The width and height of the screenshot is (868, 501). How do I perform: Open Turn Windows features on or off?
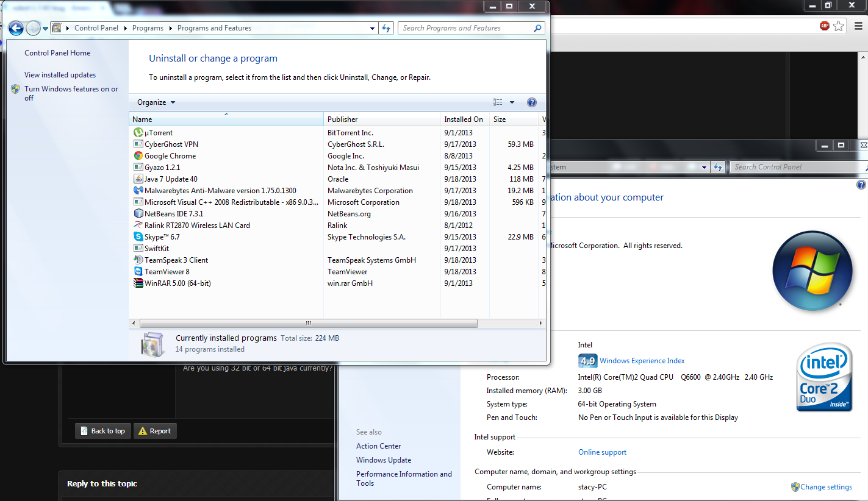click(71, 93)
